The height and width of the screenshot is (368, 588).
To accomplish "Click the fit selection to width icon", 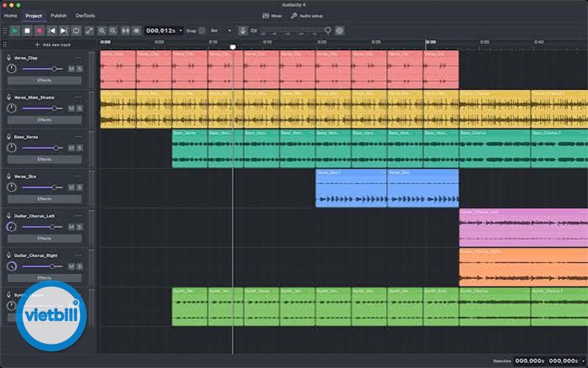I will pyautogui.click(x=125, y=31).
